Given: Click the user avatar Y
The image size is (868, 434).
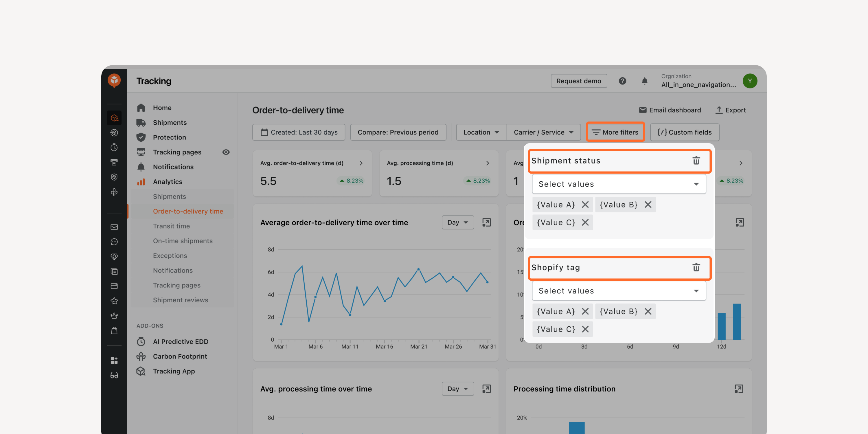Looking at the screenshot, I should pyautogui.click(x=750, y=81).
